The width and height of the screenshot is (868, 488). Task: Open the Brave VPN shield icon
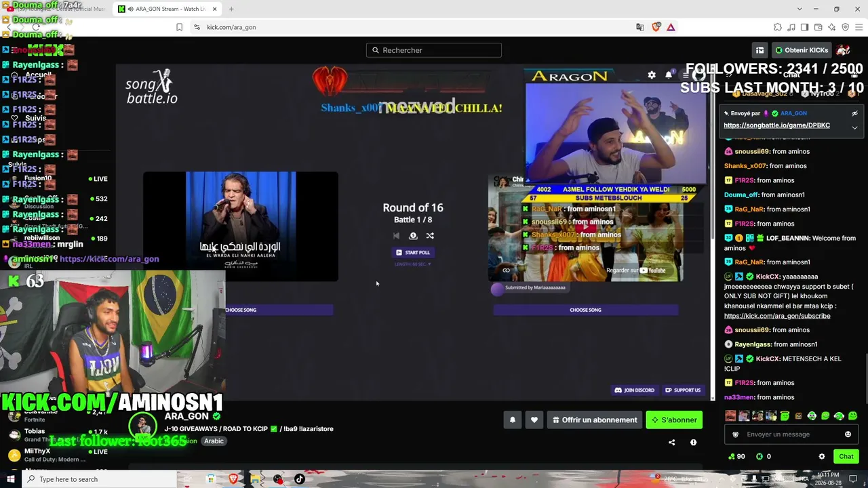pyautogui.click(x=846, y=27)
